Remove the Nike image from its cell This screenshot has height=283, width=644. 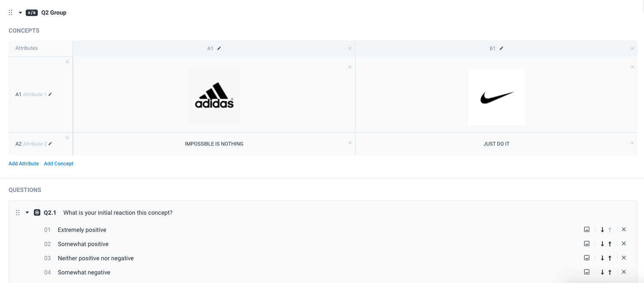(632, 67)
